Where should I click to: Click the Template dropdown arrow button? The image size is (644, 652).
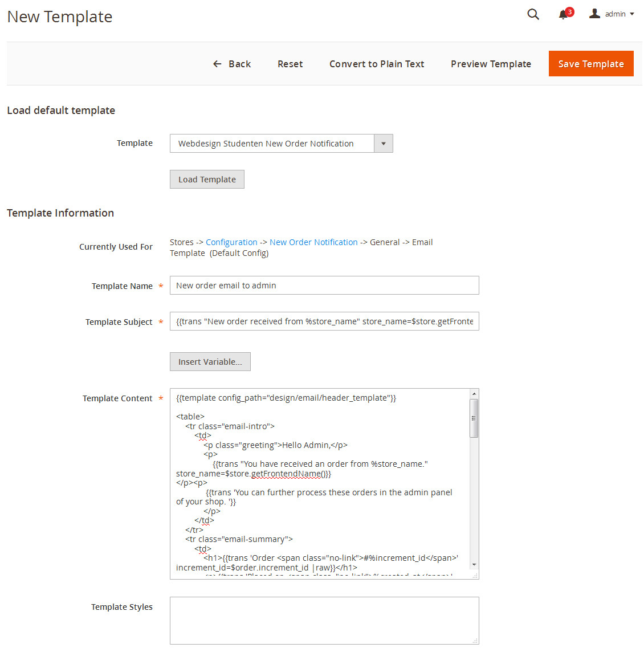pos(384,144)
